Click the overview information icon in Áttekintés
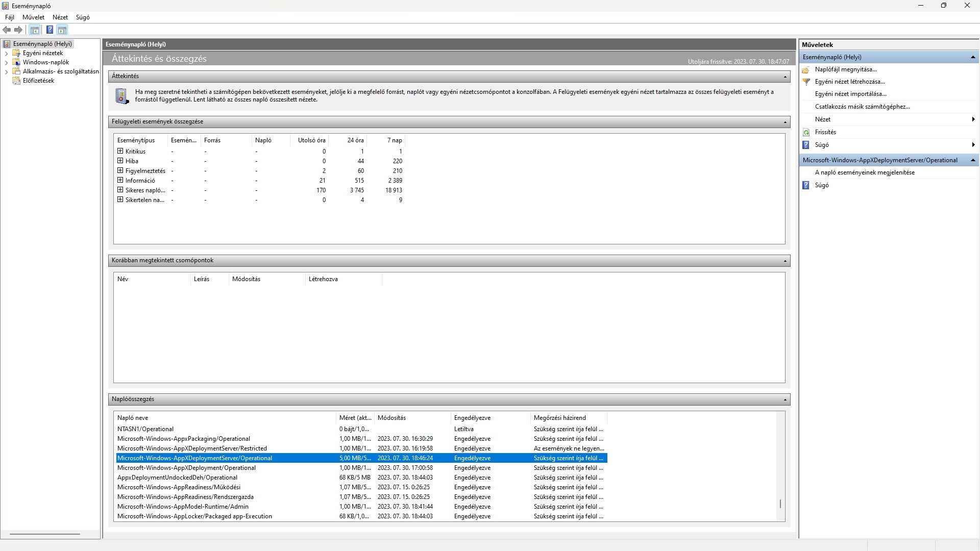 pos(122,96)
